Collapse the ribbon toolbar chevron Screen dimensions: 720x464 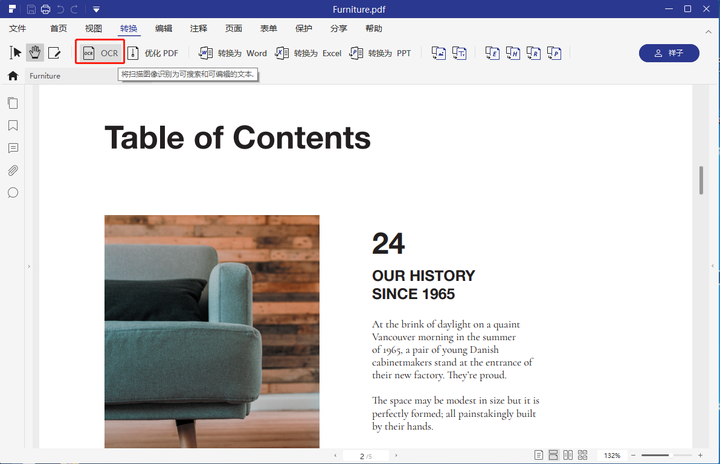point(709,32)
